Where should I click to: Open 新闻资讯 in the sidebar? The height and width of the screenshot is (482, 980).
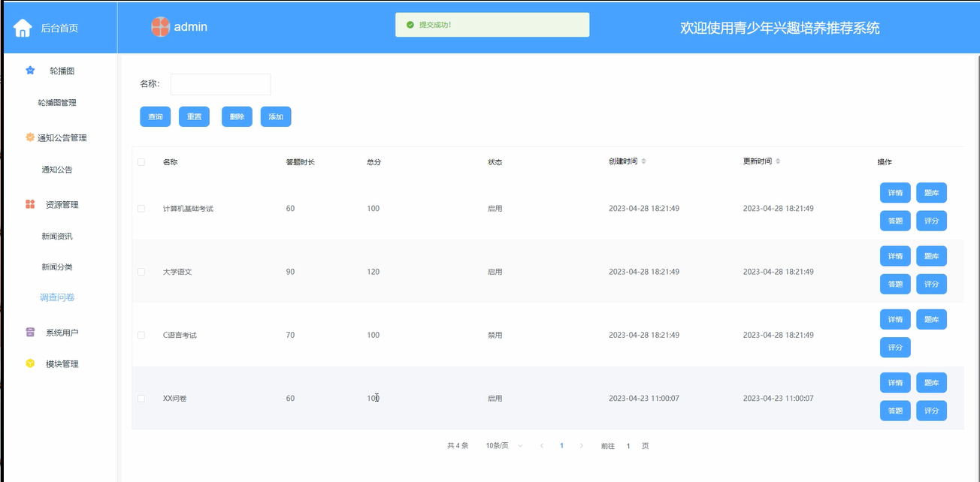click(57, 236)
